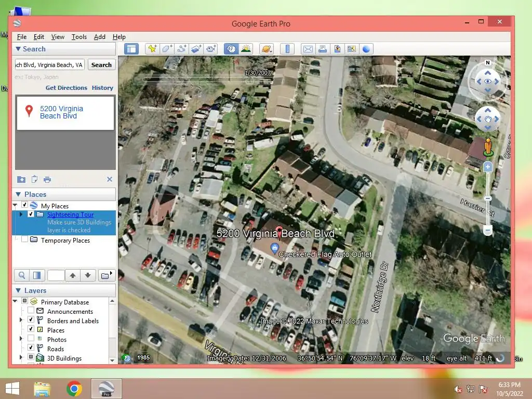Collapse the My Places tree node
The height and width of the screenshot is (399, 532).
tap(15, 205)
